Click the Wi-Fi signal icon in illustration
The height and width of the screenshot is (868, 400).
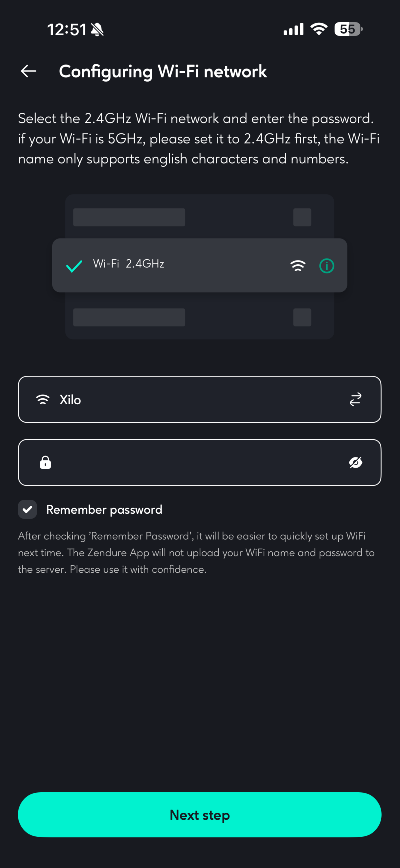pyautogui.click(x=298, y=266)
